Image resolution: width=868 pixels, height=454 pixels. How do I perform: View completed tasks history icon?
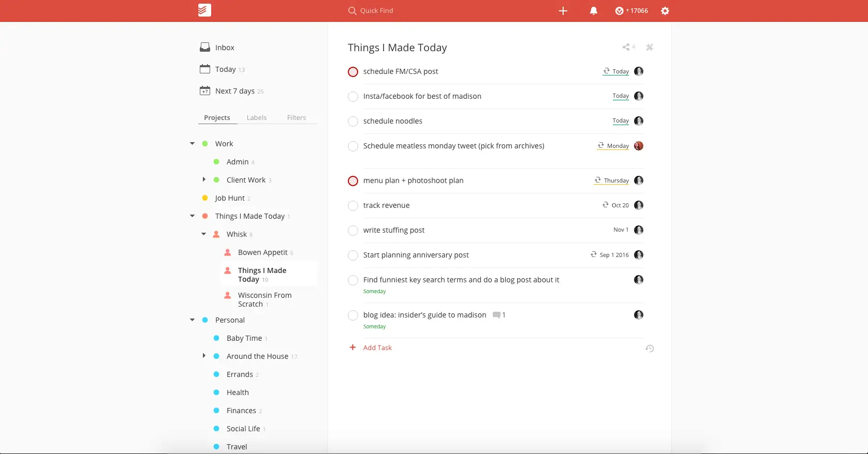pyautogui.click(x=650, y=349)
